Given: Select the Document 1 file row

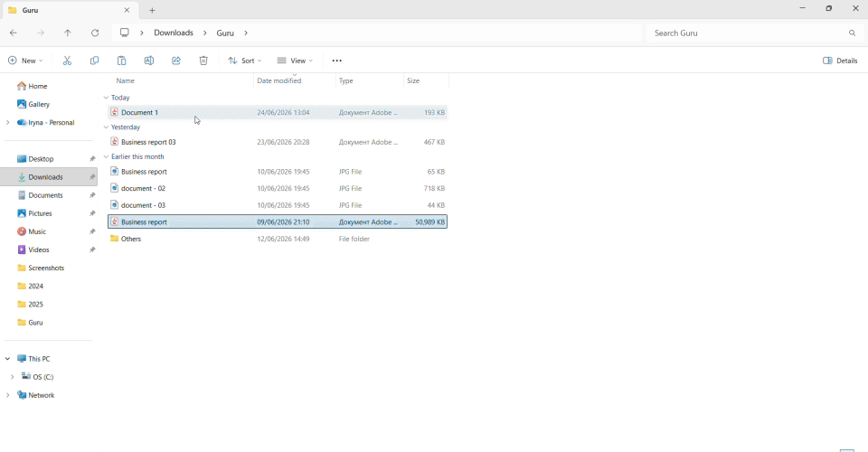Looking at the screenshot, I should click(278, 112).
